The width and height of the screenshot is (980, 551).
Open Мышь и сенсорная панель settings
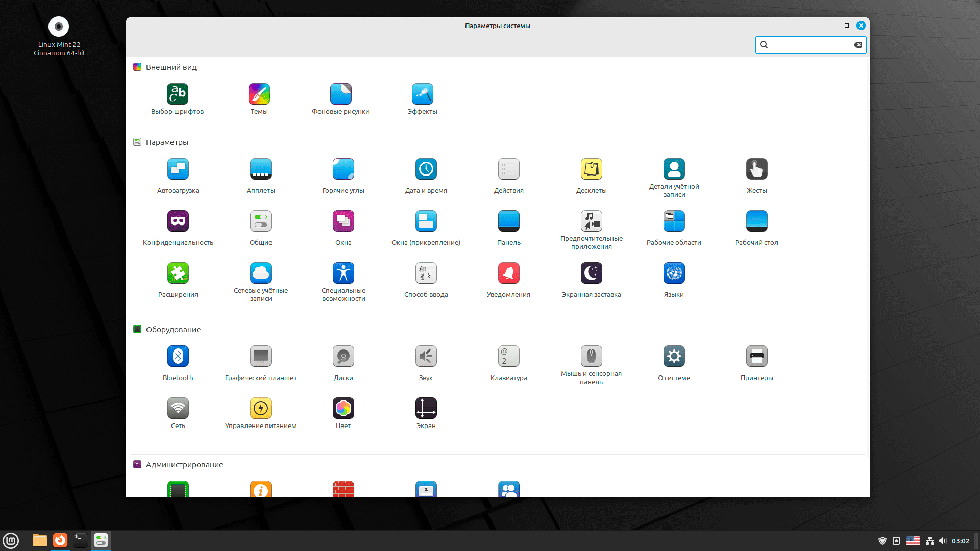point(591,357)
